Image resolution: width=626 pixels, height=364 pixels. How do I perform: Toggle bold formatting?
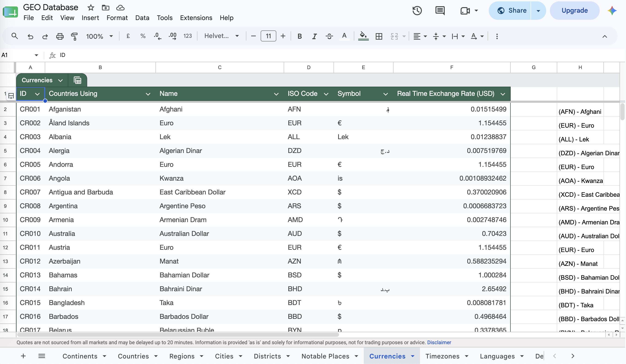[x=300, y=36]
